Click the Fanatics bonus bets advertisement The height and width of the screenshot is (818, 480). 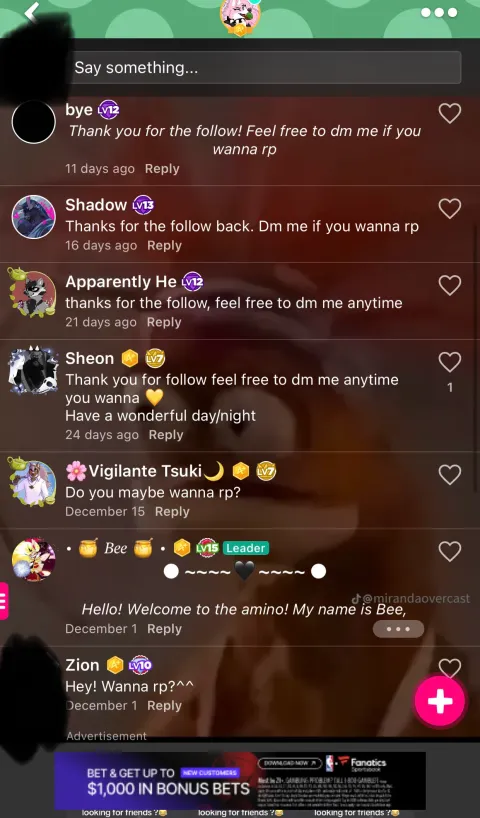[240, 780]
